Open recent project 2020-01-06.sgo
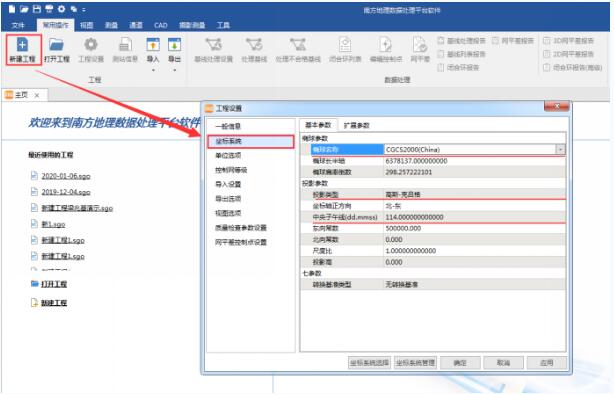The height and width of the screenshot is (394, 614). [x=66, y=176]
